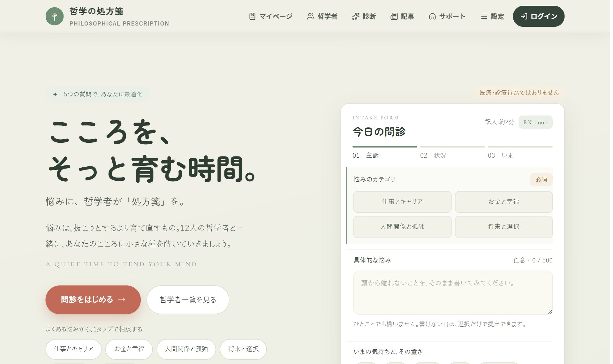This screenshot has width=613, height=364.
Task: Click the 記入 約2分 label
Action: tap(500, 122)
